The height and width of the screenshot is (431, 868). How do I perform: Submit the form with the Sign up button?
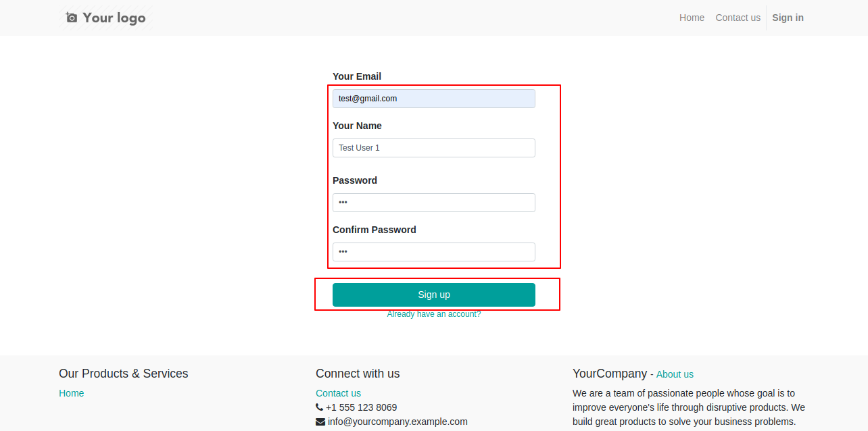click(434, 295)
